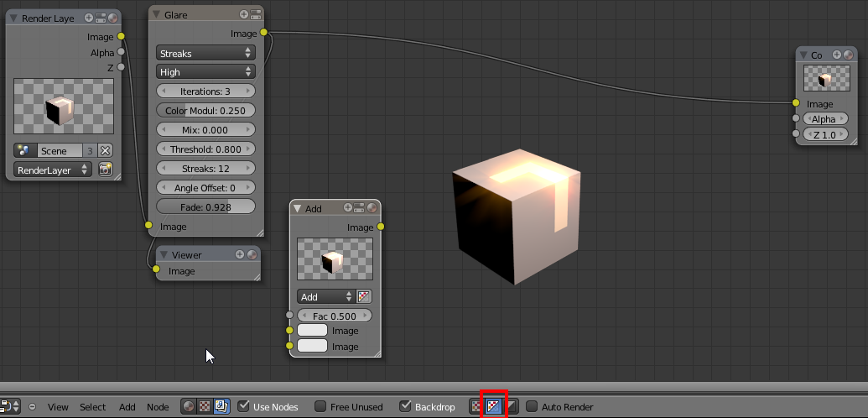
Task: Unlink scene with the X button
Action: pyautogui.click(x=105, y=150)
